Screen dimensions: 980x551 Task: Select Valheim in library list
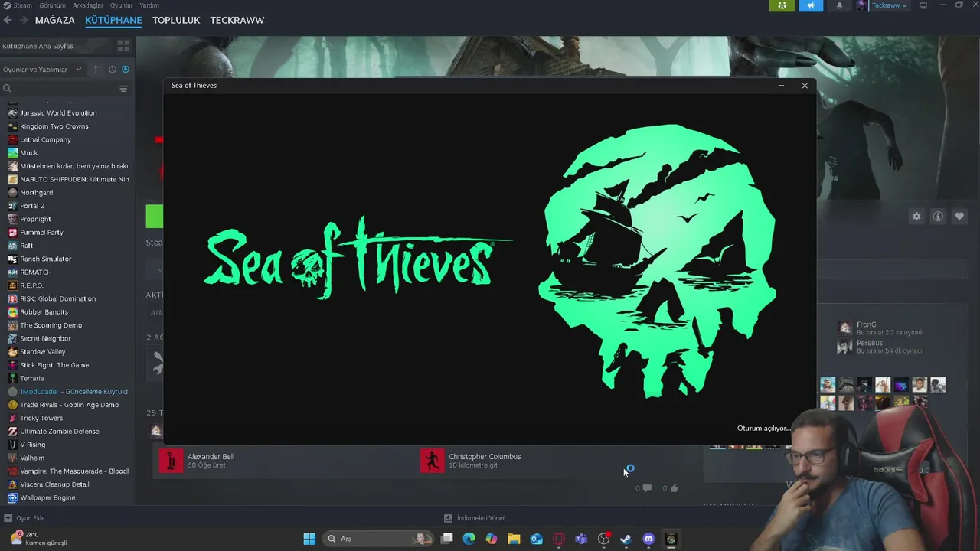(67, 458)
